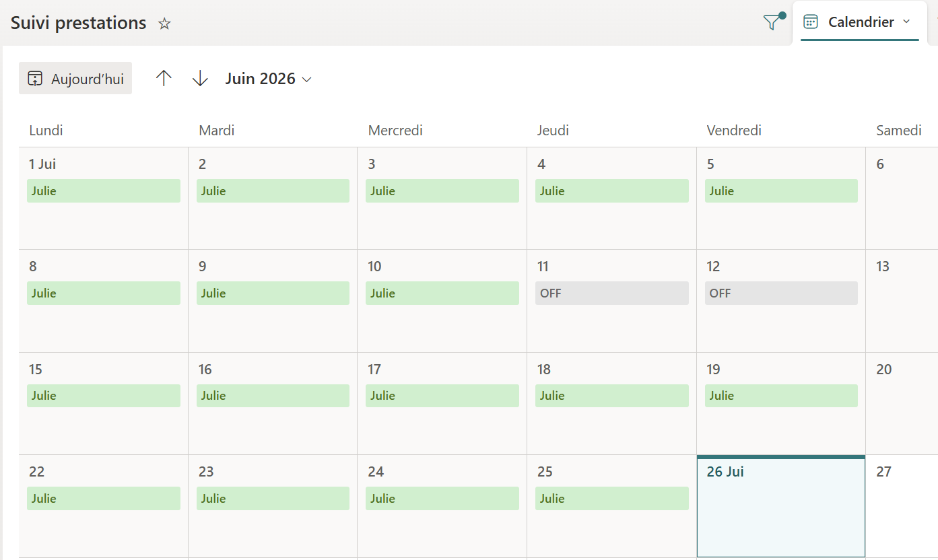Open Julie event on June 10

tap(442, 293)
